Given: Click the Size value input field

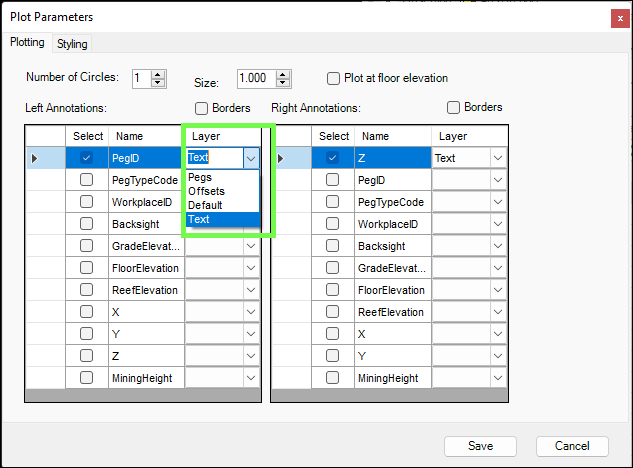Looking at the screenshot, I should (x=256, y=78).
